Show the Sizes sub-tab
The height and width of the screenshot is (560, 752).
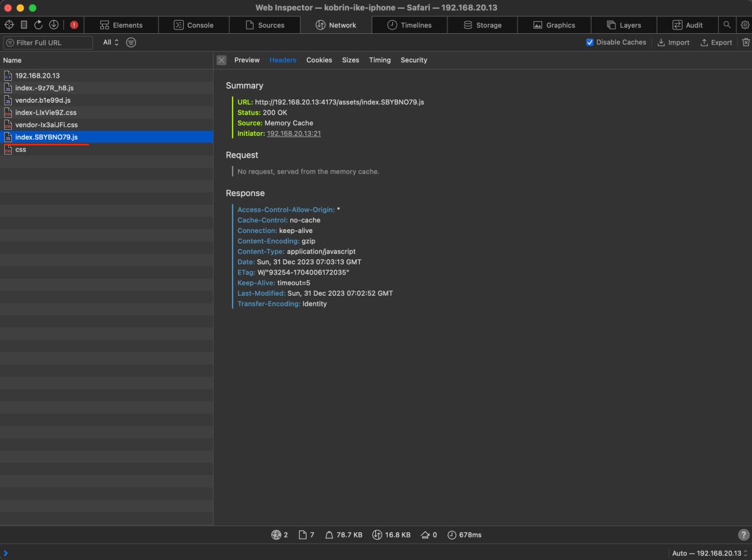tap(350, 60)
